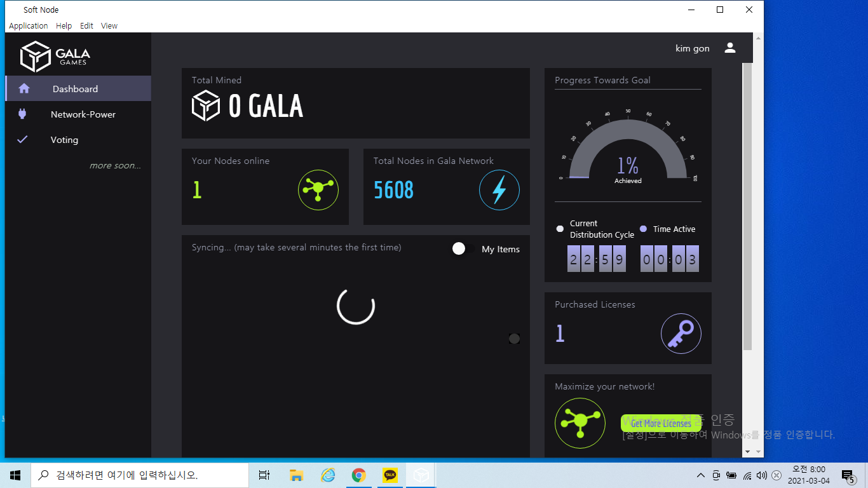
Task: Open the battery status tray icon
Action: click(x=731, y=475)
